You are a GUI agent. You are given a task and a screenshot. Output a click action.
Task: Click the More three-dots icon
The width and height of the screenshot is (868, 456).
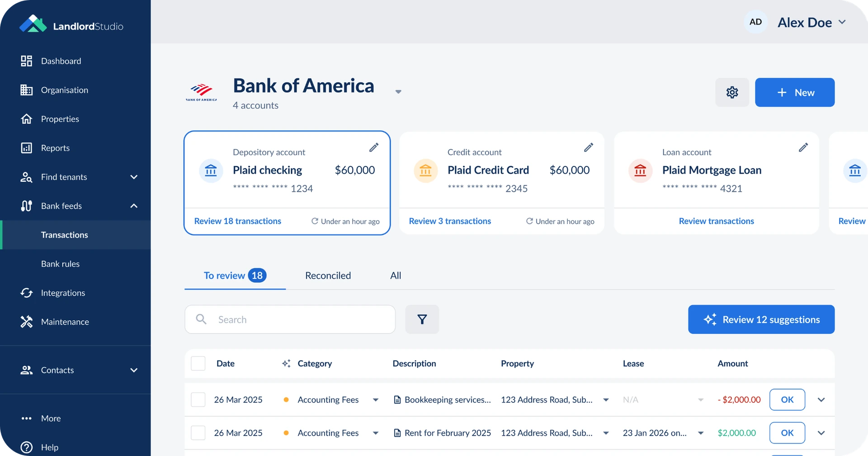point(27,418)
